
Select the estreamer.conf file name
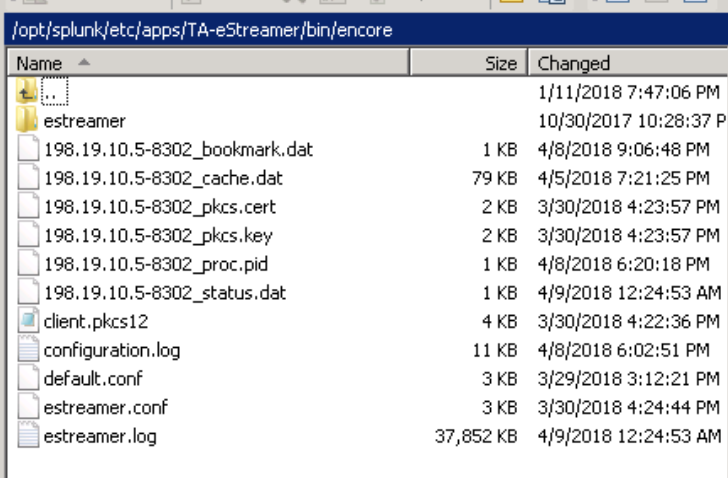coord(105,408)
